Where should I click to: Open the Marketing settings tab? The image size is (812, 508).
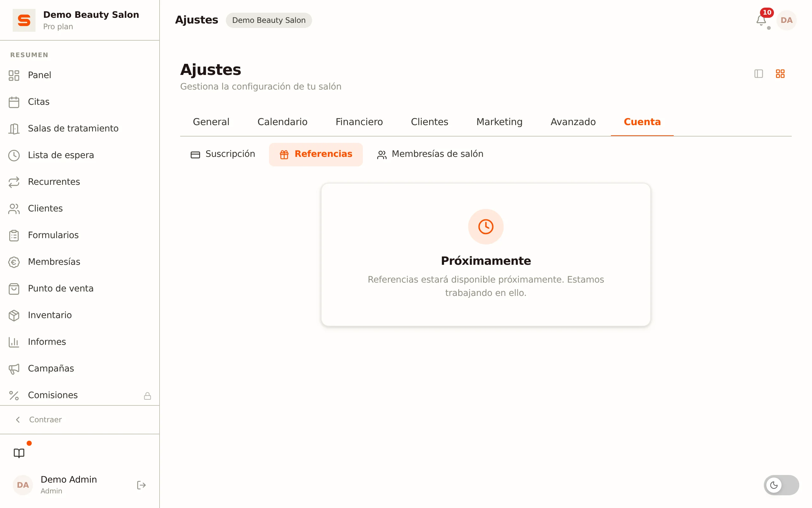[499, 122]
